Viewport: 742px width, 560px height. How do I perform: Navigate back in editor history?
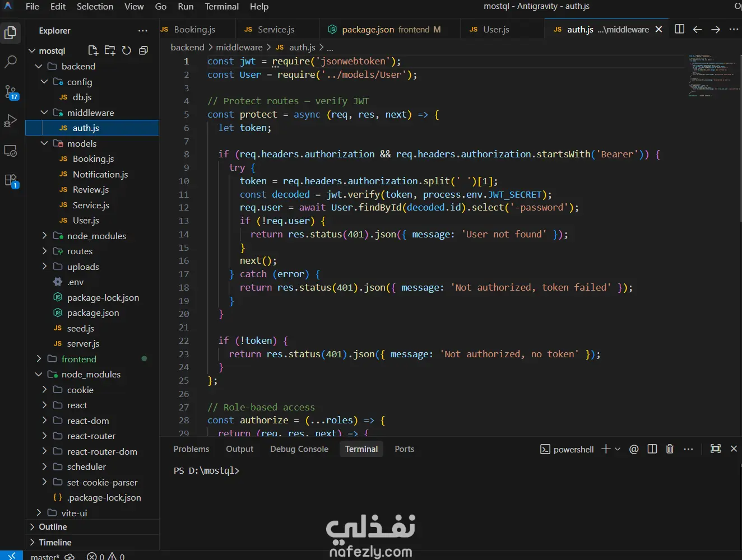click(x=697, y=29)
